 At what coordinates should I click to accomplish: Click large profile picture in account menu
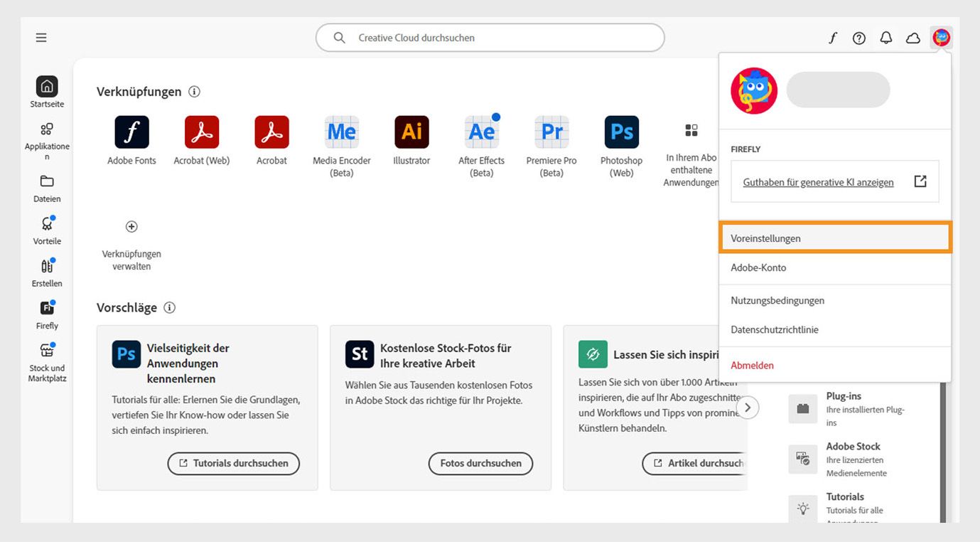click(754, 91)
